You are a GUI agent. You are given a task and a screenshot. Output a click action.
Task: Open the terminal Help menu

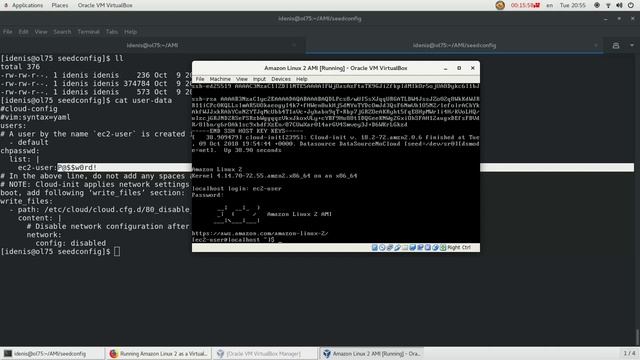tap(130, 31)
